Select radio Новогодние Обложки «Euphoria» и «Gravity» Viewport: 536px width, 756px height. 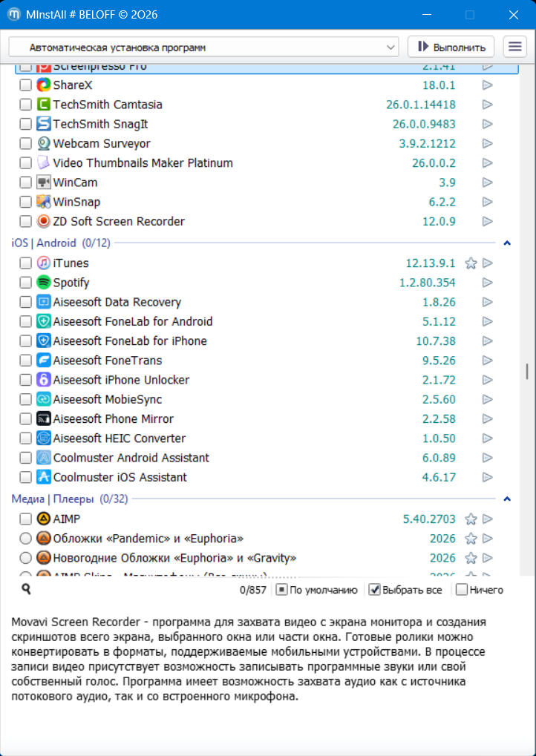click(25, 559)
